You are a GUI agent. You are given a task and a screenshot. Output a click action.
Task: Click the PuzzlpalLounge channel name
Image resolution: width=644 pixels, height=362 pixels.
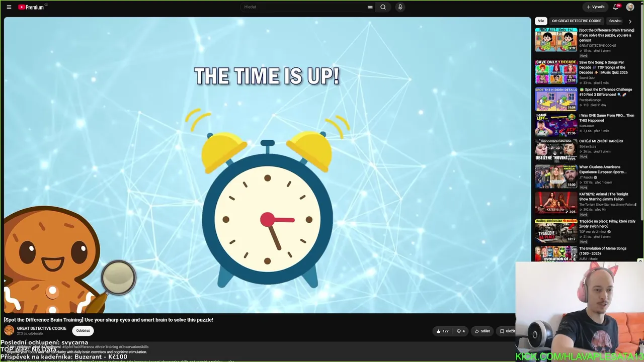(x=590, y=100)
